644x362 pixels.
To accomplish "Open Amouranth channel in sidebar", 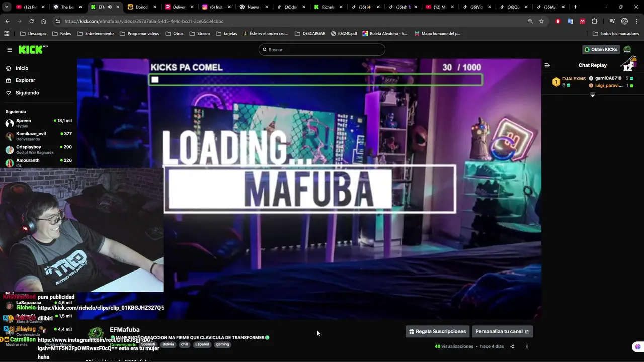I will 38,162.
